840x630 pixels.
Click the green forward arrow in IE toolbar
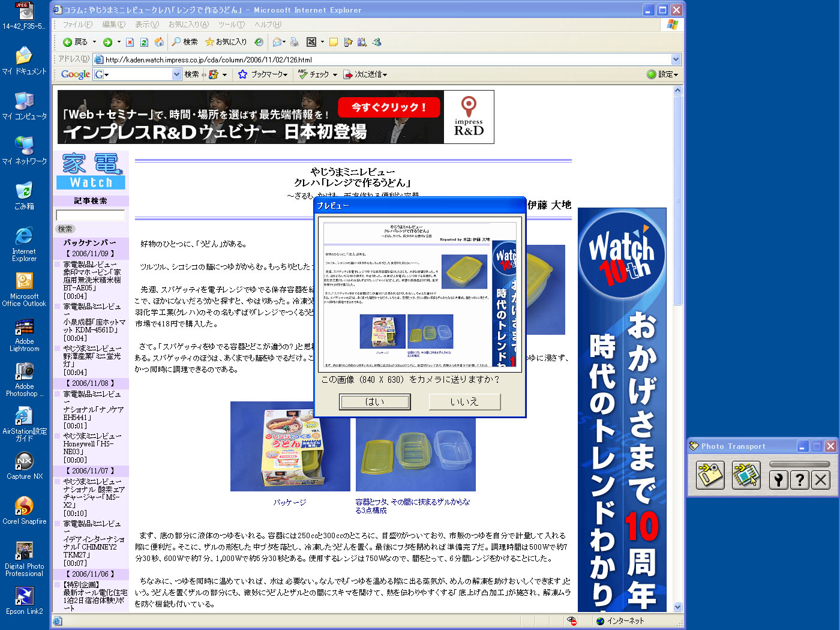pos(107,42)
